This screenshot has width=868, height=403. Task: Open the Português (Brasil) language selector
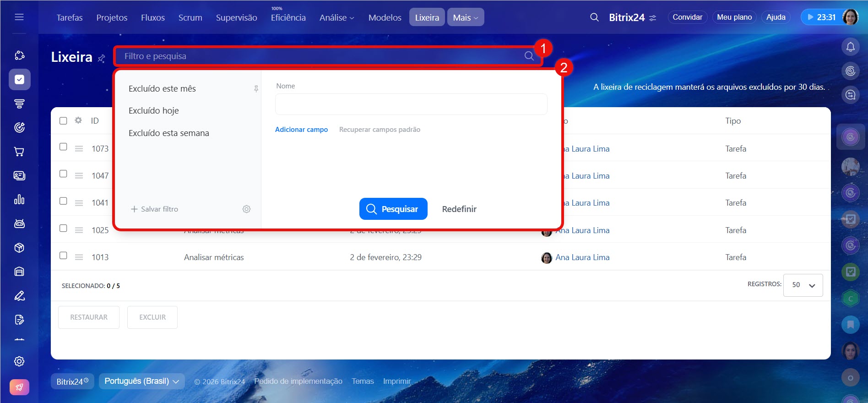coord(141,381)
